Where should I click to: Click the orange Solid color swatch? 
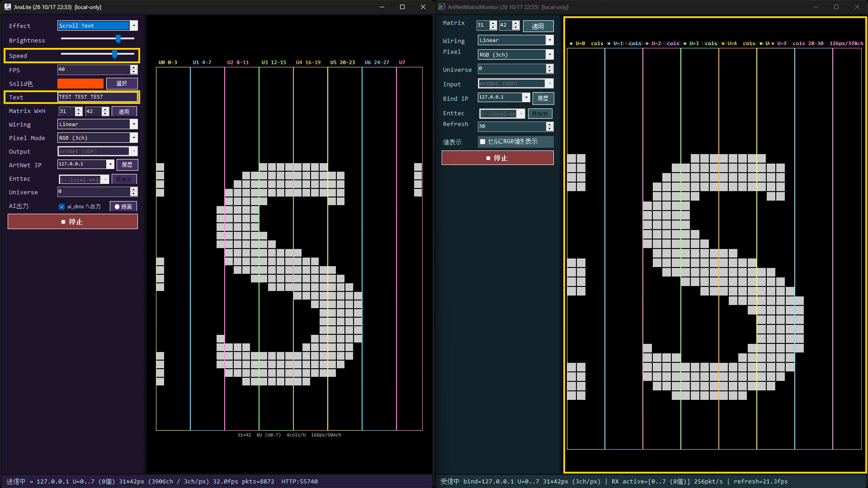pos(80,84)
